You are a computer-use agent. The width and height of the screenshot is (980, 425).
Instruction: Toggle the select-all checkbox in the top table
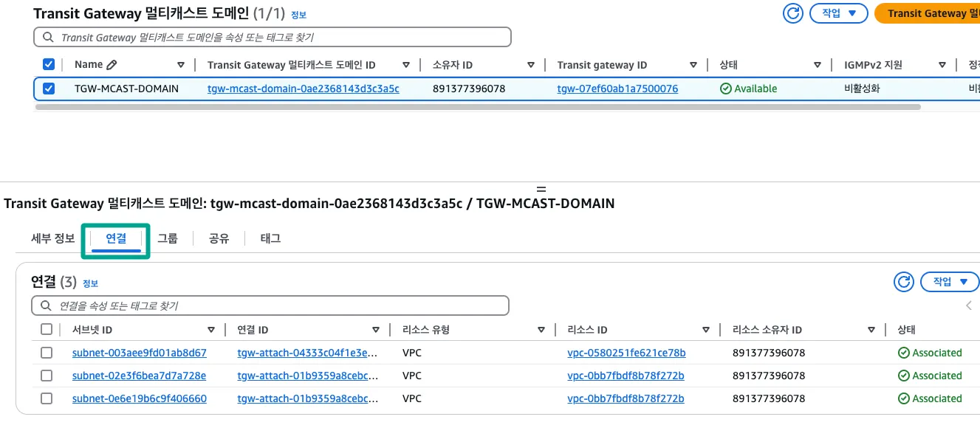tap(49, 65)
